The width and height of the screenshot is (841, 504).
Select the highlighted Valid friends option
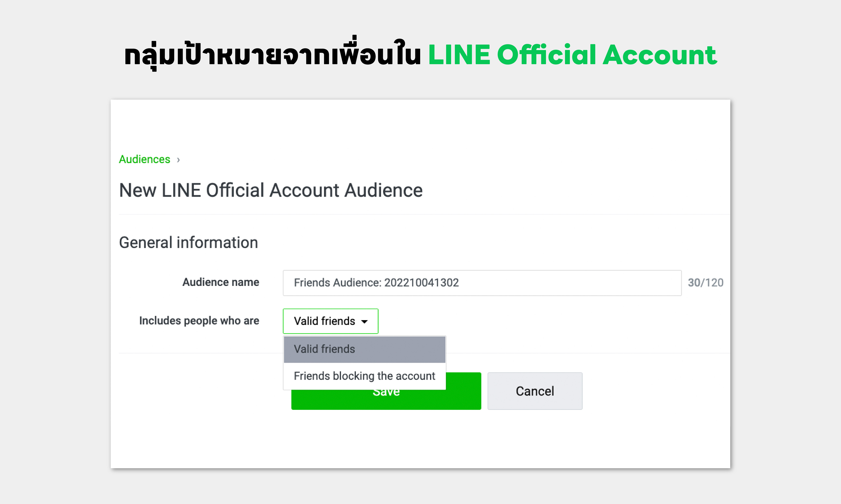(364, 349)
